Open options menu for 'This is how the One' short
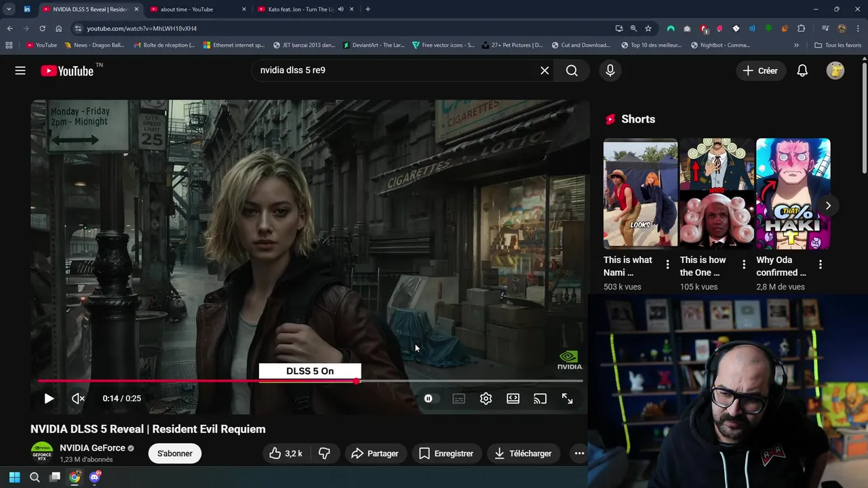868x488 pixels. 744,264
